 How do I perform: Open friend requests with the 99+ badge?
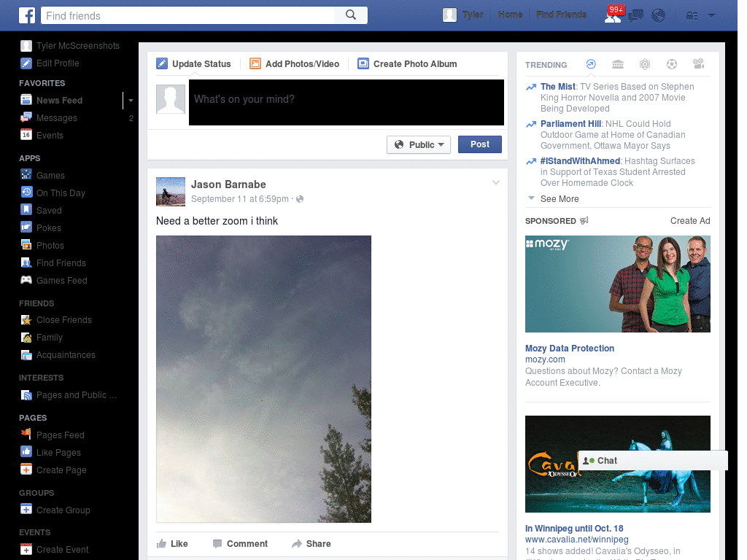click(614, 15)
